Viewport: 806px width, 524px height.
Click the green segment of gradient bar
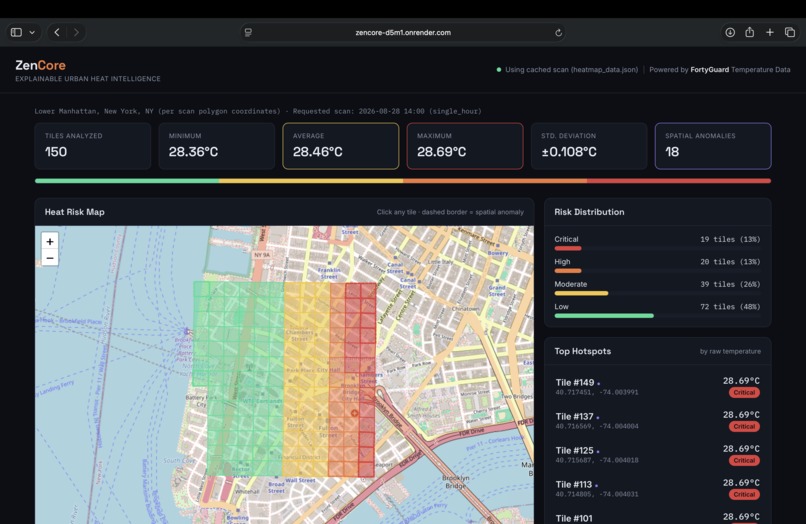127,181
